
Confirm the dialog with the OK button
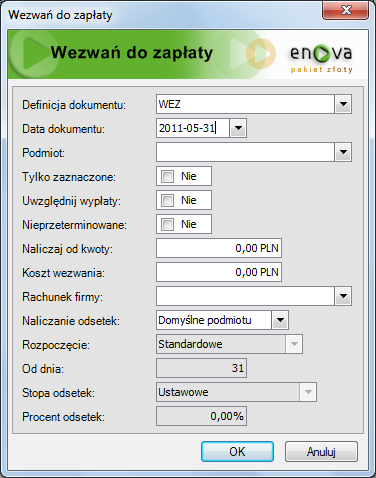[237, 452]
